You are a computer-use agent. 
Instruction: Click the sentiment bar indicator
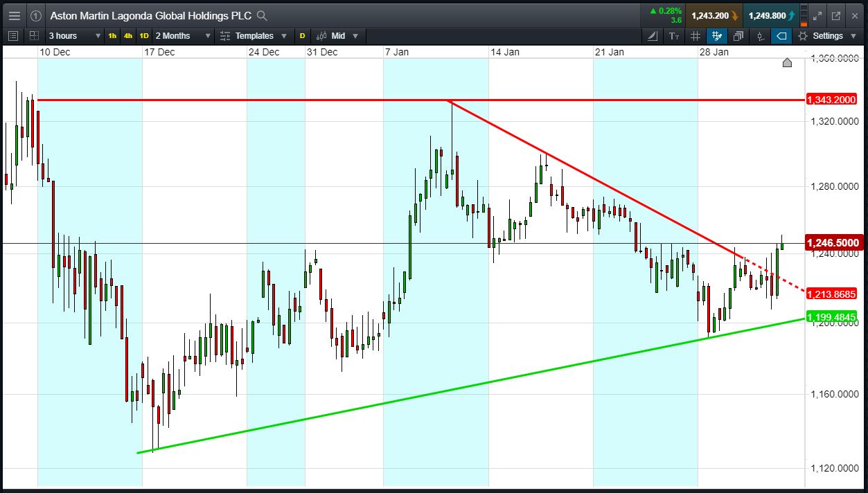click(x=804, y=15)
